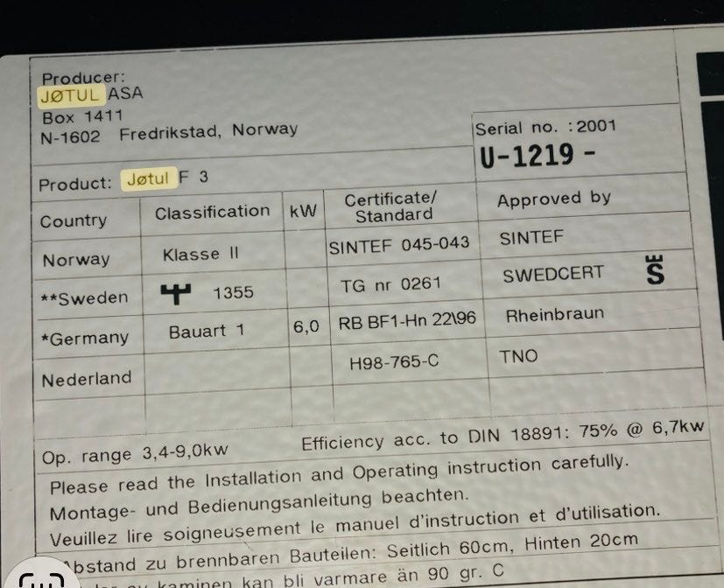
Task: Select the "kW" column header
Action: 303,211
